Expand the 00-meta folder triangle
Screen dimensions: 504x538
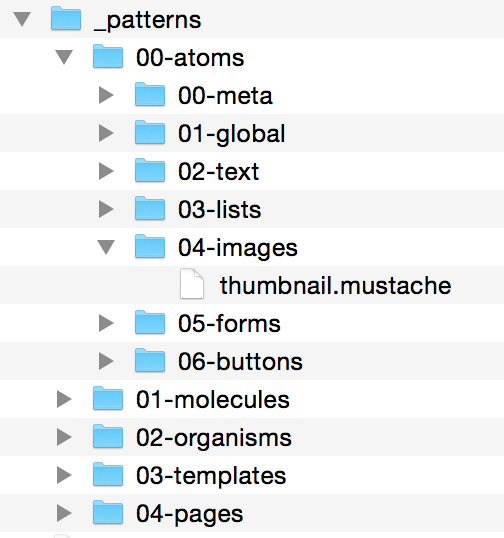(106, 95)
